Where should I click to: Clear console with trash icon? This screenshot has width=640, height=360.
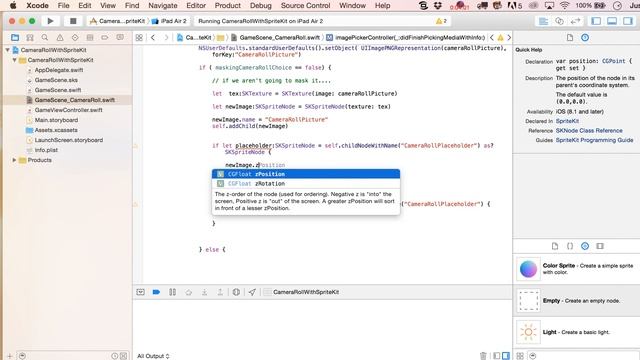point(483,356)
